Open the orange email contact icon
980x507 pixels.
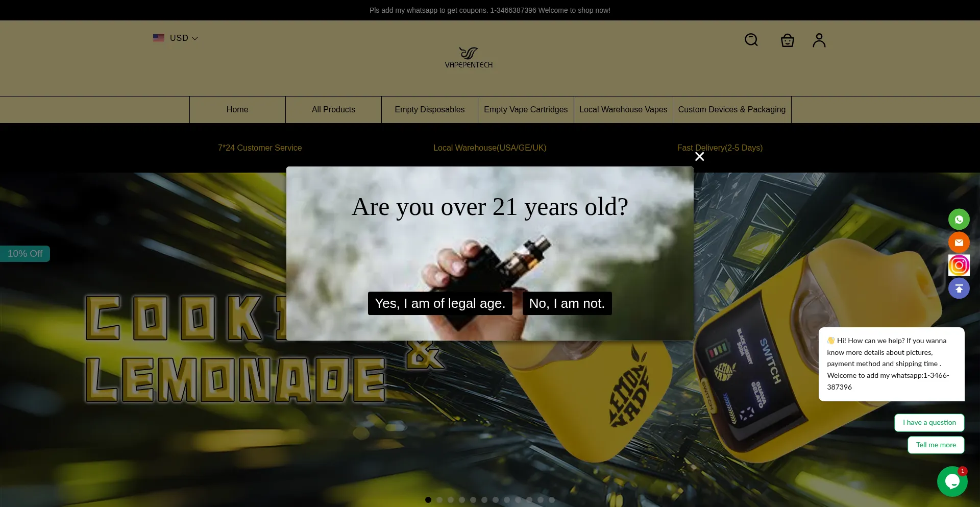[x=959, y=243]
